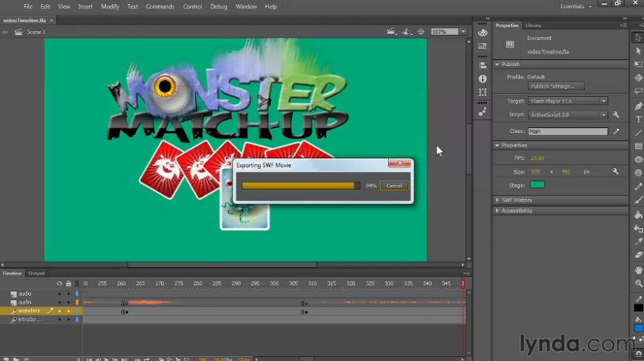This screenshot has height=361, width=644.
Task: Click the Edit Scene clapperboard icon
Action: coord(392,32)
